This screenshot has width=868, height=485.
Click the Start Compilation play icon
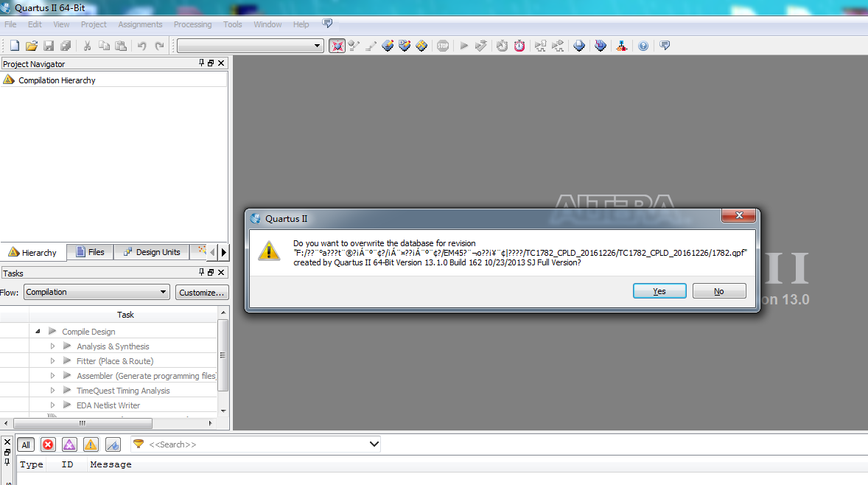click(464, 46)
